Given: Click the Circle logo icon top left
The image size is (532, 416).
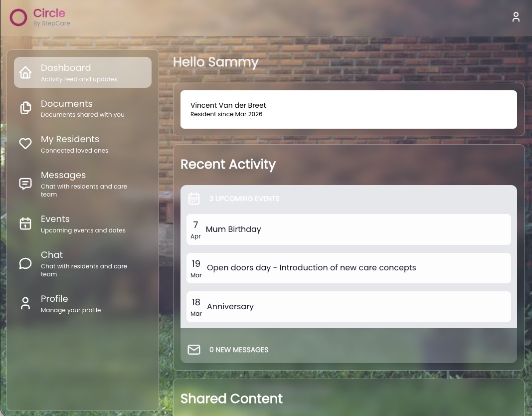Looking at the screenshot, I should 18,17.
